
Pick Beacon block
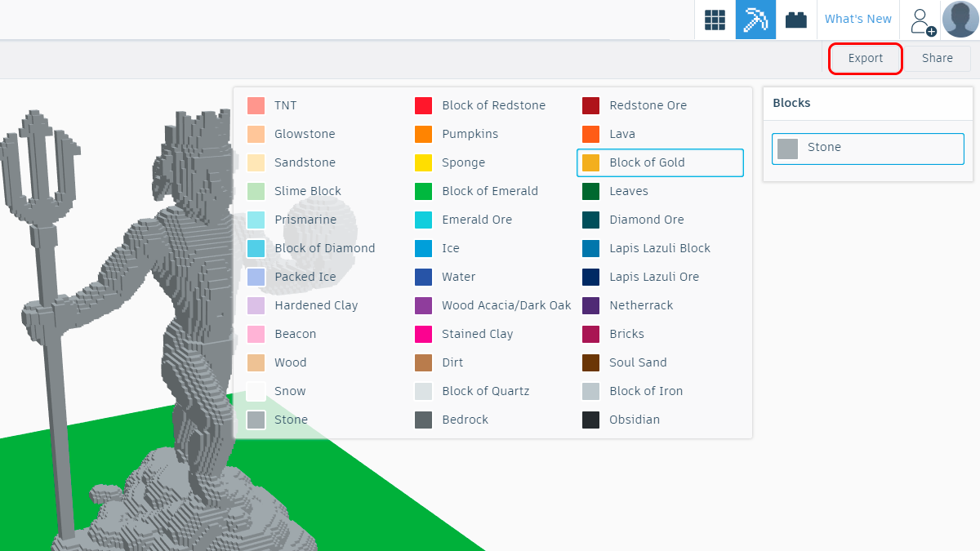325,334
